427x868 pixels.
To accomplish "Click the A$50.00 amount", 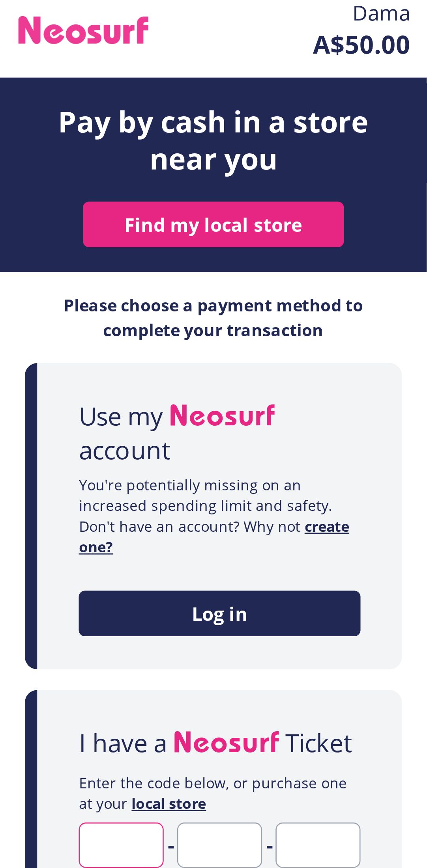I will click(x=361, y=45).
